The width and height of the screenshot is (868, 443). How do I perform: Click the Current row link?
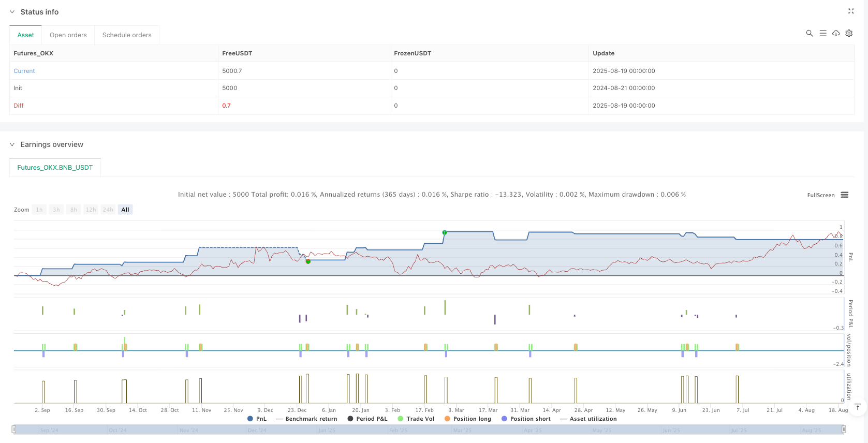(x=24, y=71)
